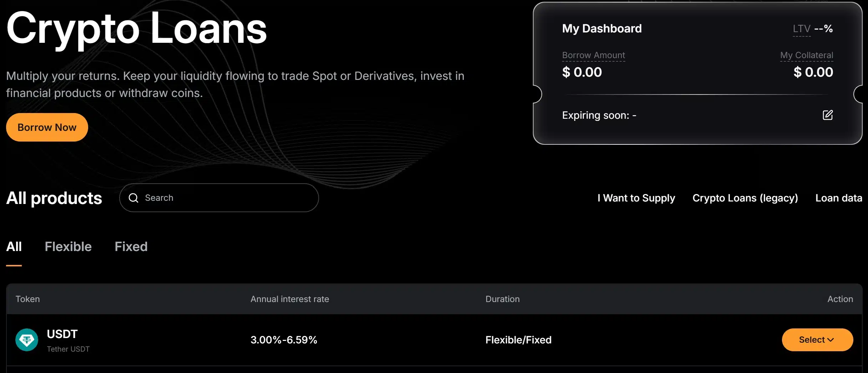Click the My Collateral underlined label
This screenshot has height=373, width=868.
tap(806, 55)
